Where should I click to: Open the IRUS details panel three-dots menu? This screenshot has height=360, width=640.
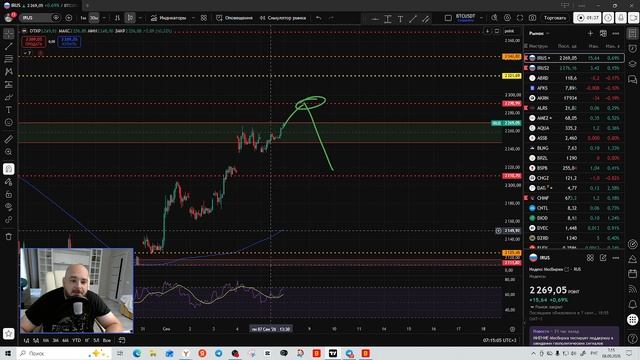point(616,258)
